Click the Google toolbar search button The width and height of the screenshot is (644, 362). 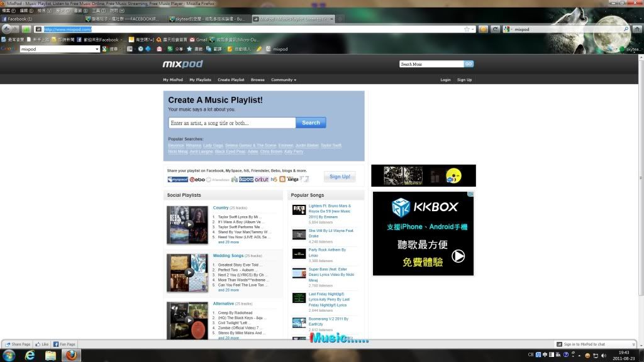pyautogui.click(x=110, y=49)
